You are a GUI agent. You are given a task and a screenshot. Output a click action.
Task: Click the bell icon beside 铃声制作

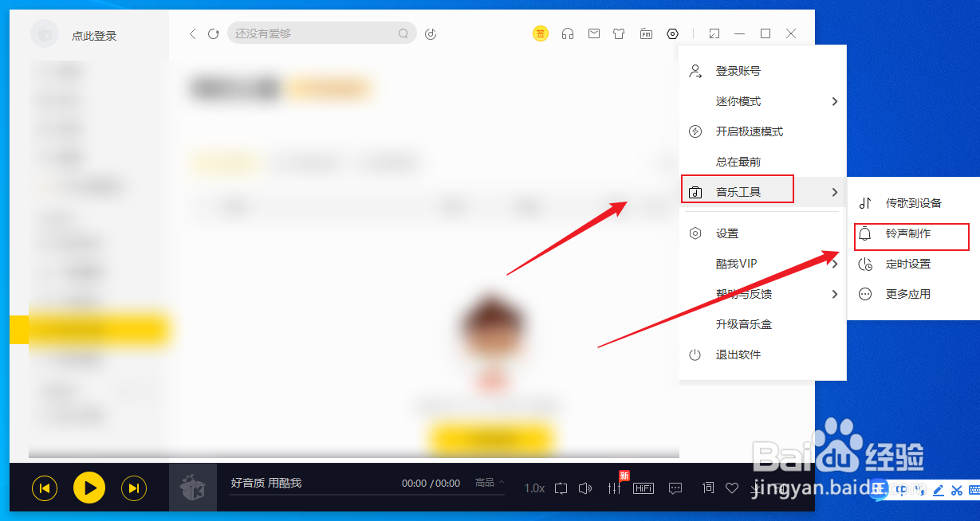click(865, 234)
